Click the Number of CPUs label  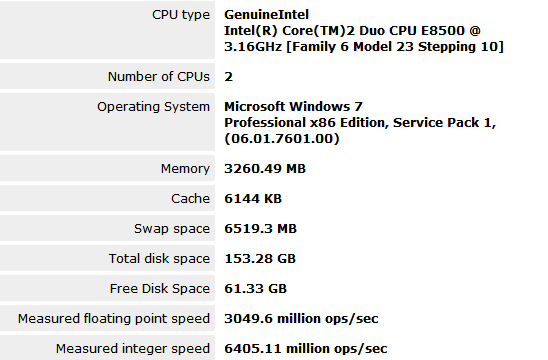click(x=159, y=77)
